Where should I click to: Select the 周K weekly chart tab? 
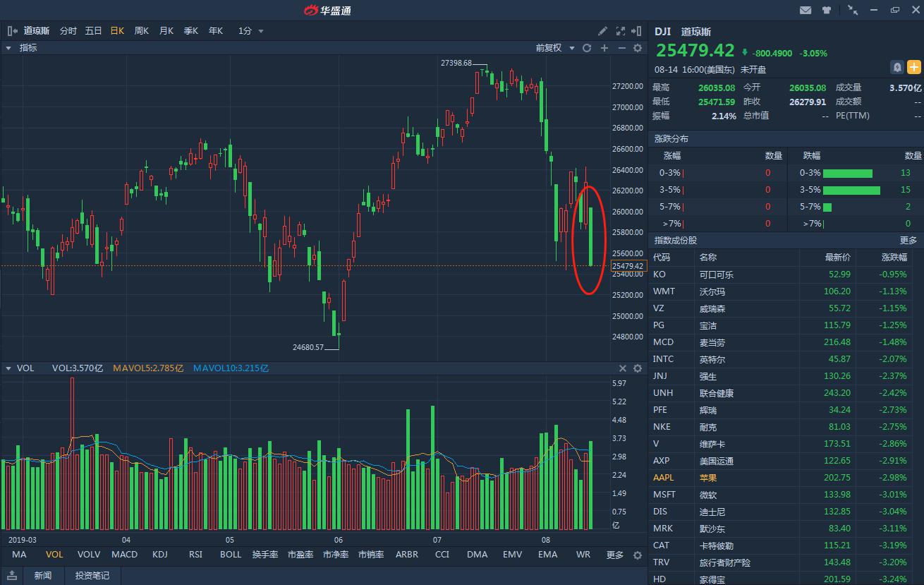point(141,31)
